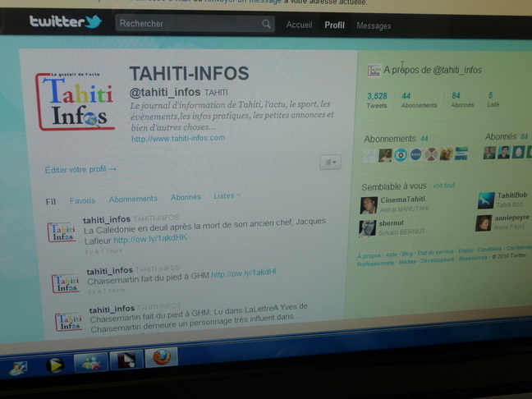Click blue circle avatar under Abonnements
The height and width of the screenshot is (399, 532).
(401, 155)
